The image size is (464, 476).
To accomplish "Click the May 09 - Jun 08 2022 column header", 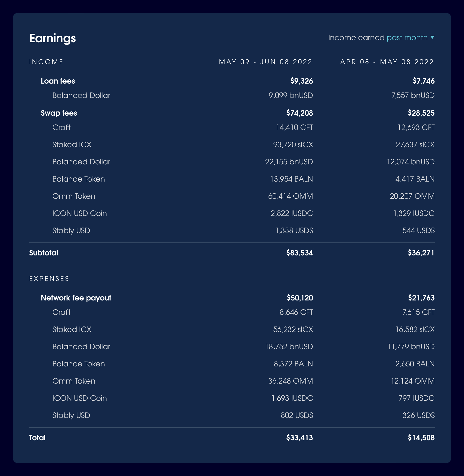I will point(265,62).
